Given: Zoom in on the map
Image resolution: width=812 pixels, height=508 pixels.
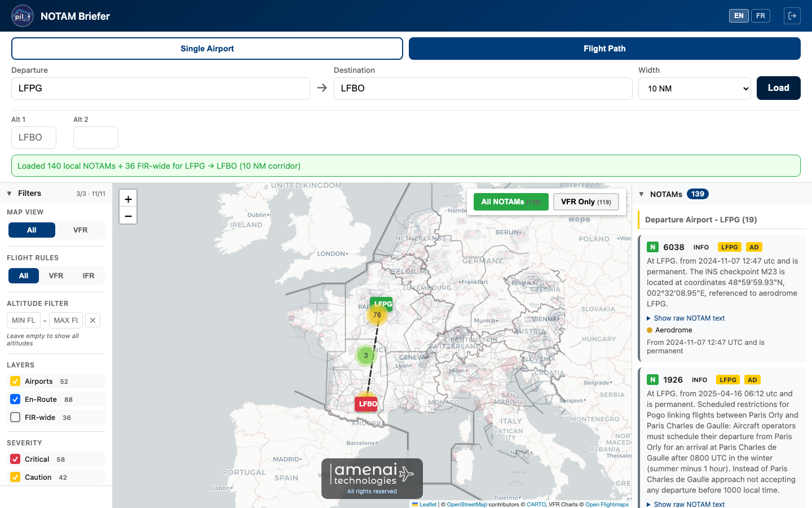Looking at the screenshot, I should click(128, 199).
